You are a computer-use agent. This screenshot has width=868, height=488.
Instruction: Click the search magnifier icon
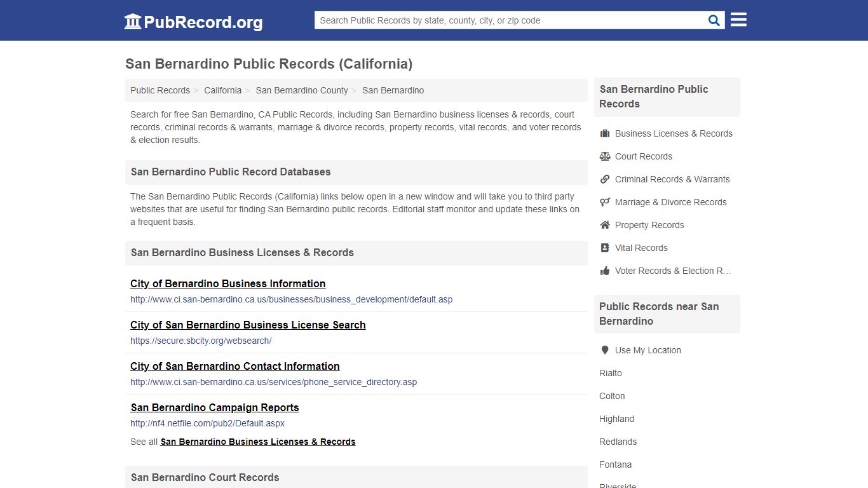tap(714, 20)
